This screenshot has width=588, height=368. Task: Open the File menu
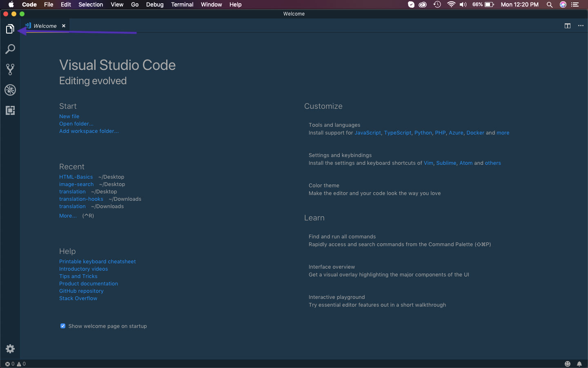click(x=49, y=4)
